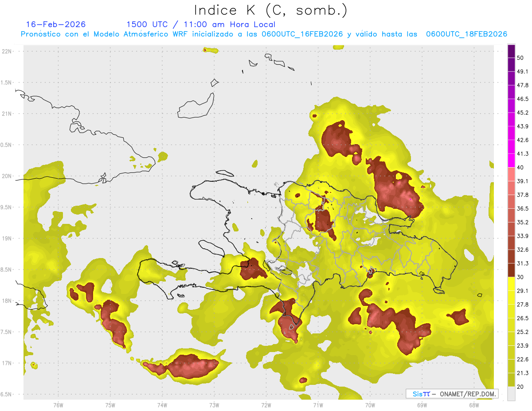The image size is (532, 411).
Task: Click the bright yellow swatch just below 30
Action: tap(512, 284)
